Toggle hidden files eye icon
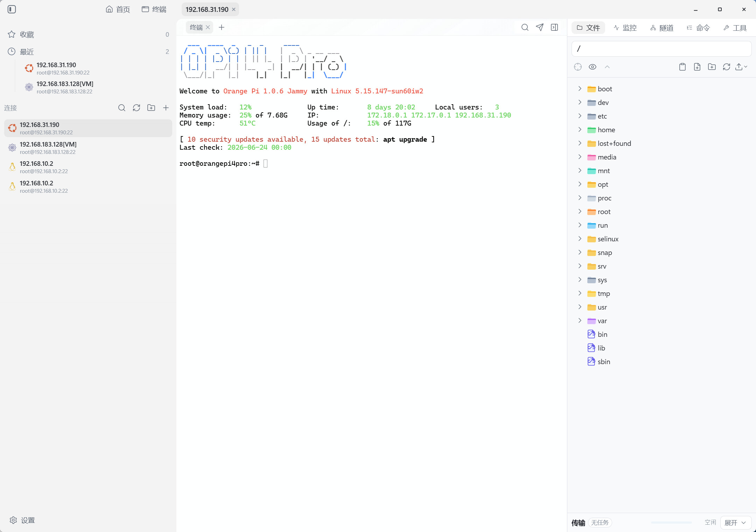The height and width of the screenshot is (532, 756). point(593,67)
